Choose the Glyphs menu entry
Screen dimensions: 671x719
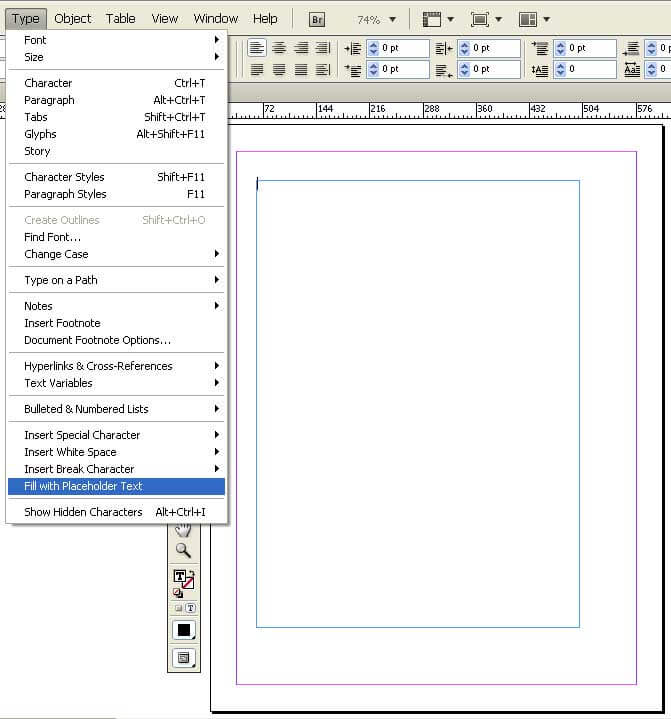[116, 134]
